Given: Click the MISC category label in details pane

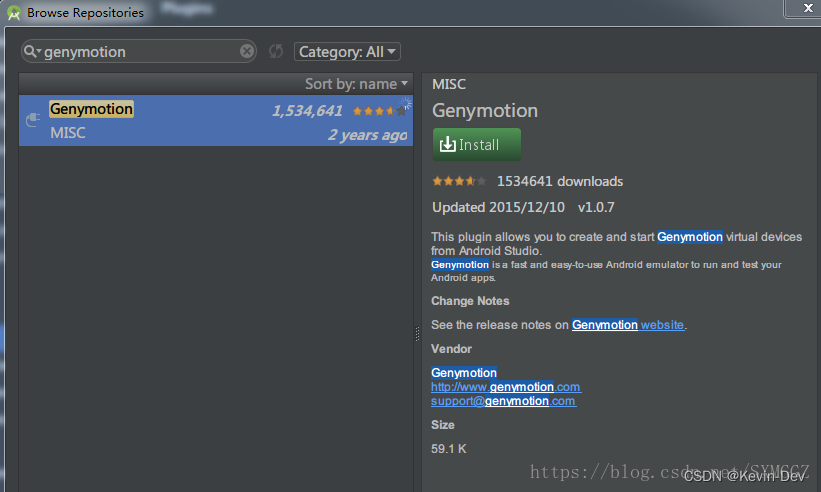Looking at the screenshot, I should click(x=449, y=84).
